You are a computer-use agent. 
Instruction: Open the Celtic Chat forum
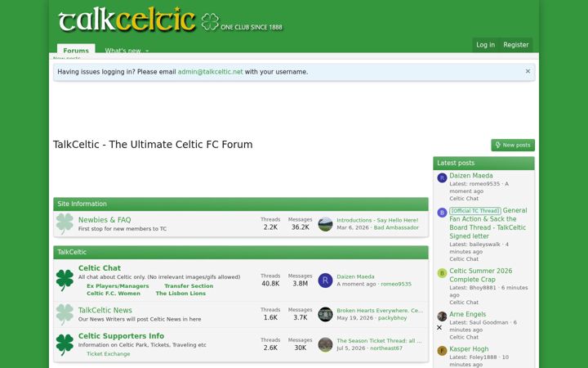coord(100,267)
